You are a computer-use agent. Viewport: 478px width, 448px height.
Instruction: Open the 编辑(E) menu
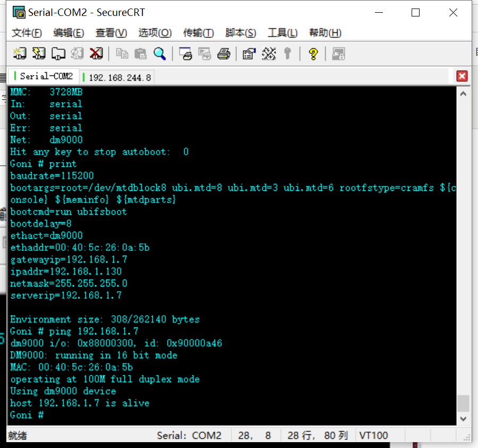pos(69,32)
